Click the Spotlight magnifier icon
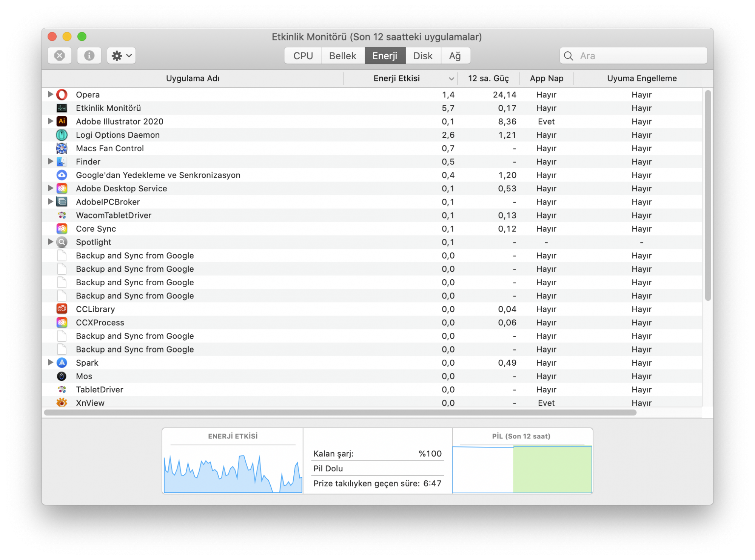Screen dimensions: 755x560 (x=62, y=242)
